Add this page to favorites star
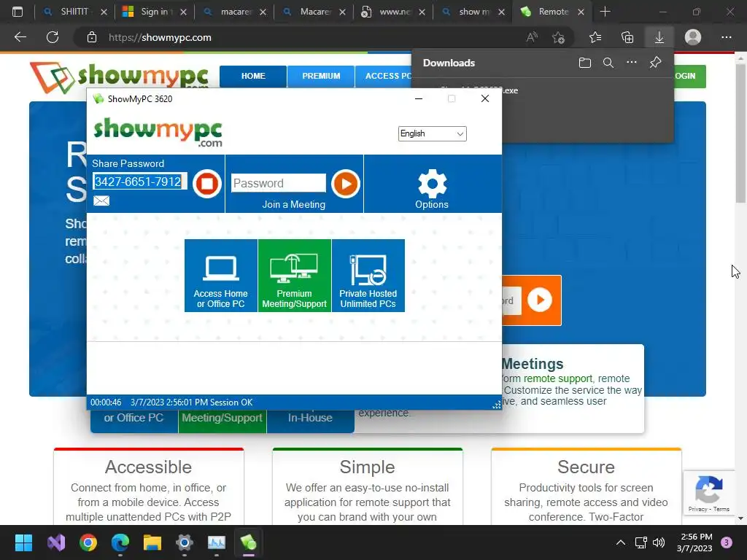 click(x=558, y=37)
